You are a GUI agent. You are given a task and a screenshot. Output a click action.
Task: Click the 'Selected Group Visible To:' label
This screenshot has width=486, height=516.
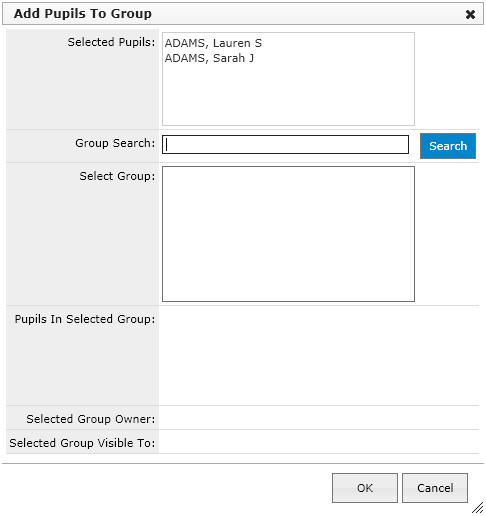(82, 443)
